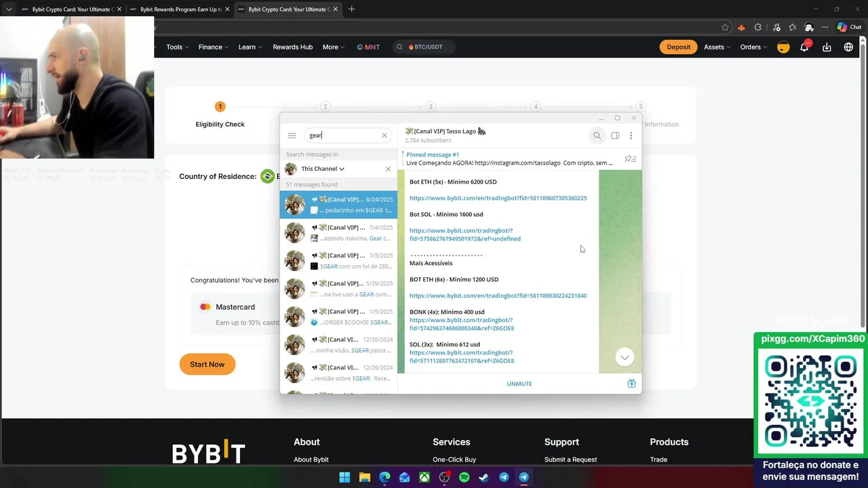868x488 pixels.
Task: Open Steam from taskbar
Action: 484,477
